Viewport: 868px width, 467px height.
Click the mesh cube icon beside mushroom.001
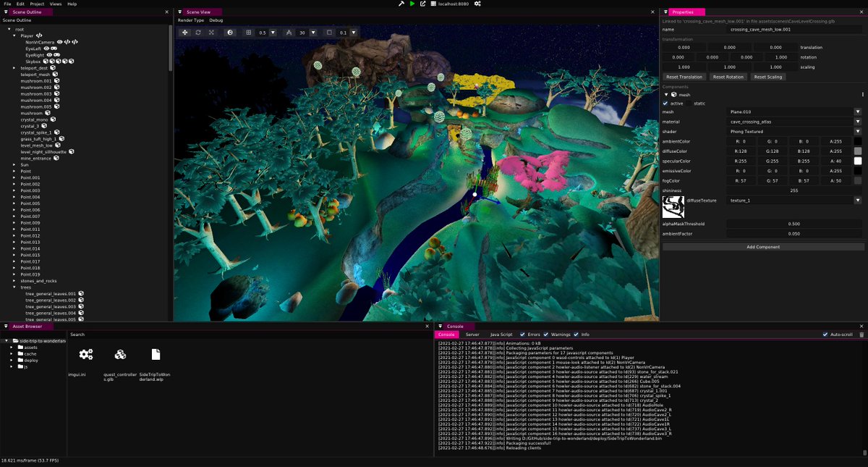56,81
